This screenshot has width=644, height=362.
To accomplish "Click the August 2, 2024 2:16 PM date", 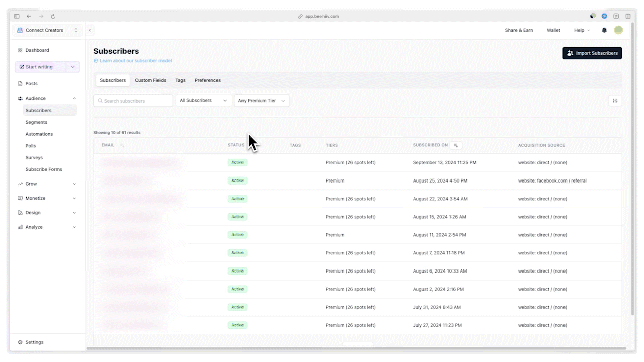I will (438, 290).
